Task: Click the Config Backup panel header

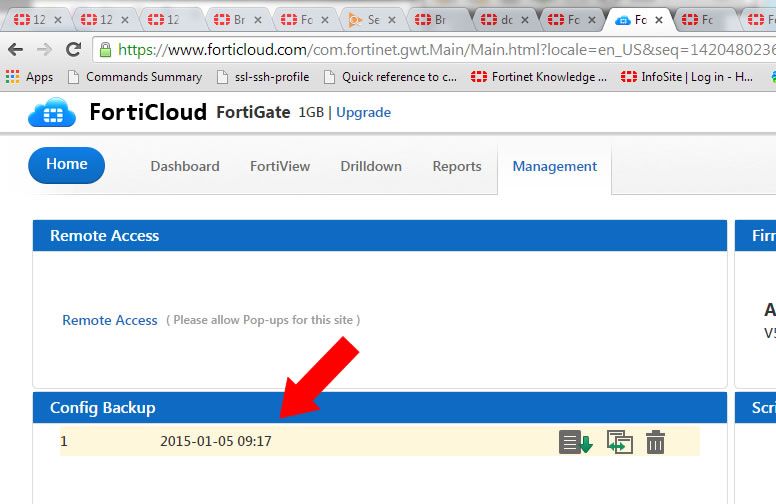Action: 380,407
